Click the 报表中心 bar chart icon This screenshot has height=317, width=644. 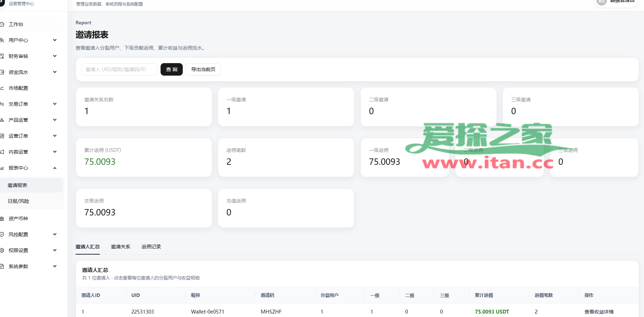point(2,168)
